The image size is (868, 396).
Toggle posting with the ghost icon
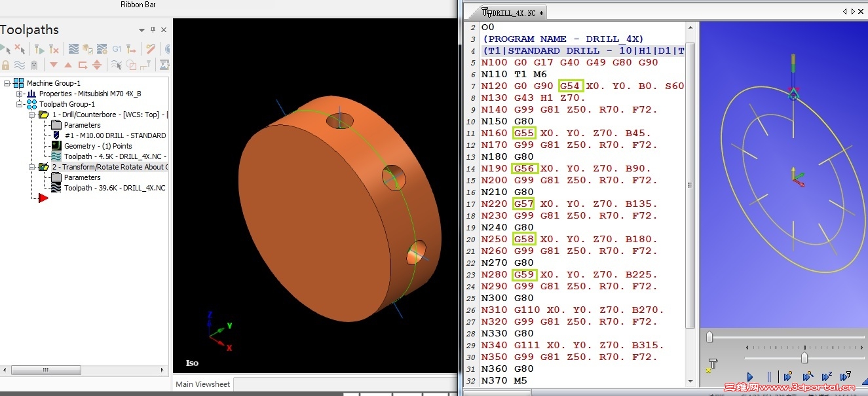tap(34, 65)
